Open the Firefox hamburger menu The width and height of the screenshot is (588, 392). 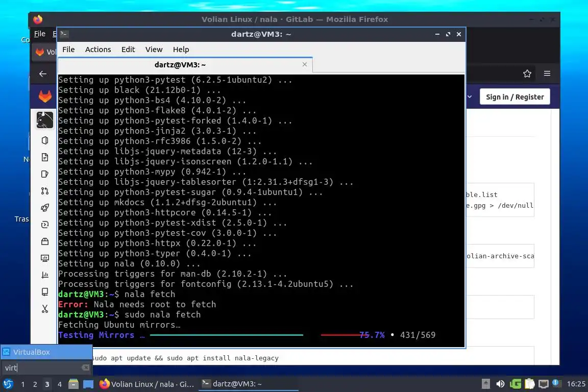(x=547, y=73)
